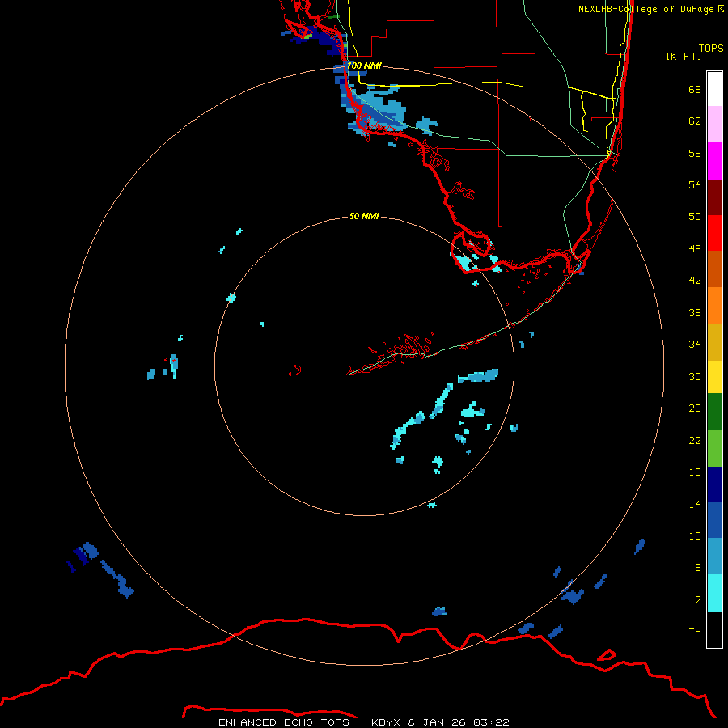Click the 18 legend value
Image resolution: width=728 pixels, height=728 pixels.
[695, 472]
